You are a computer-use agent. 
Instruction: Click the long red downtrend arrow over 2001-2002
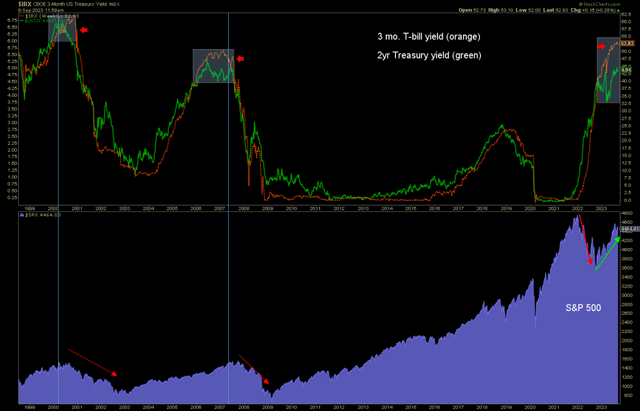pyautogui.click(x=93, y=363)
